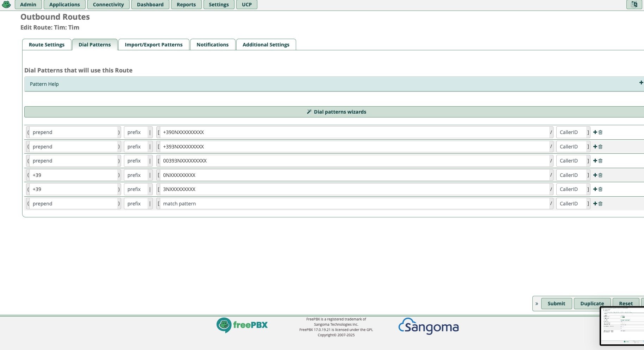The image size is (644, 350).
Task: Open the UCP menu item
Action: (247, 5)
